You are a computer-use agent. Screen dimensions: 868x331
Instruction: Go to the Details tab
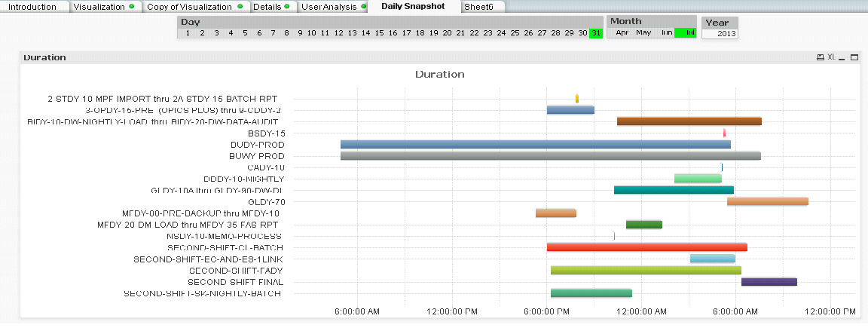(271, 7)
